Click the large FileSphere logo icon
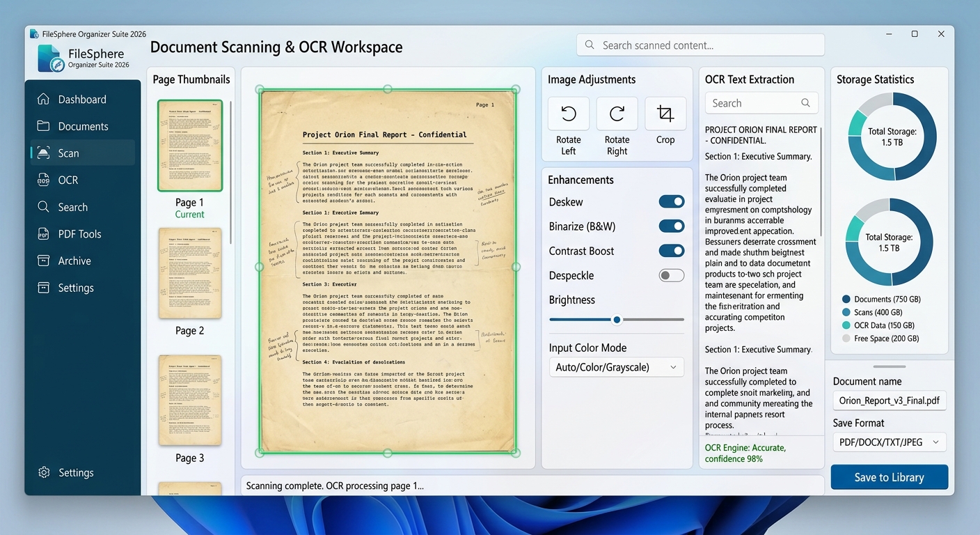 coord(50,58)
